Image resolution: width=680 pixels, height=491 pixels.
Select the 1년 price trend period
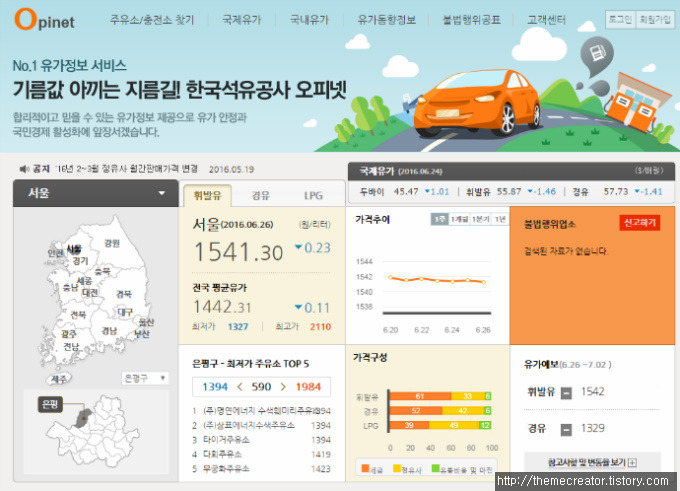tap(500, 219)
